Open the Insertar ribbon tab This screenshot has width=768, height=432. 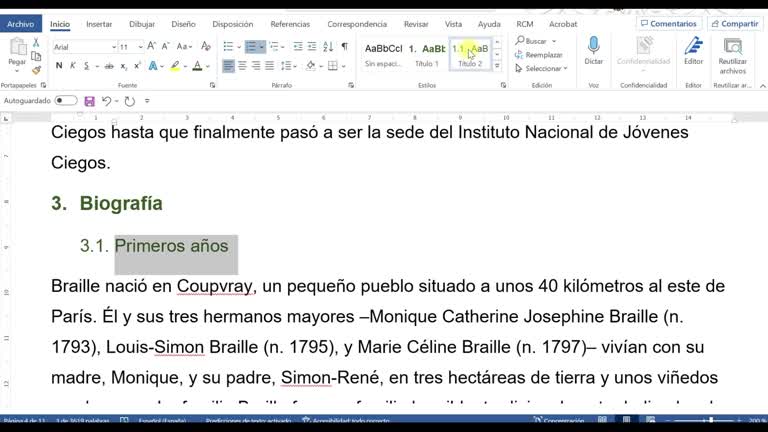coord(99,23)
